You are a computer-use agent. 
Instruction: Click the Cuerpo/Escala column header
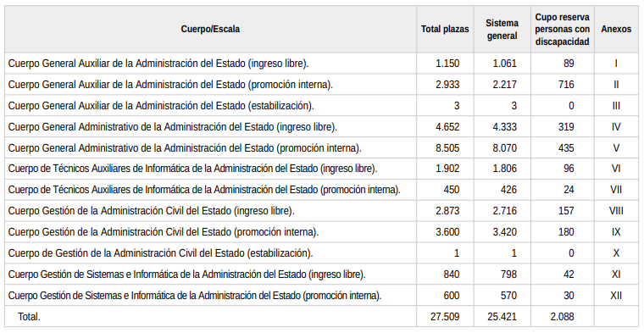pyautogui.click(x=210, y=29)
